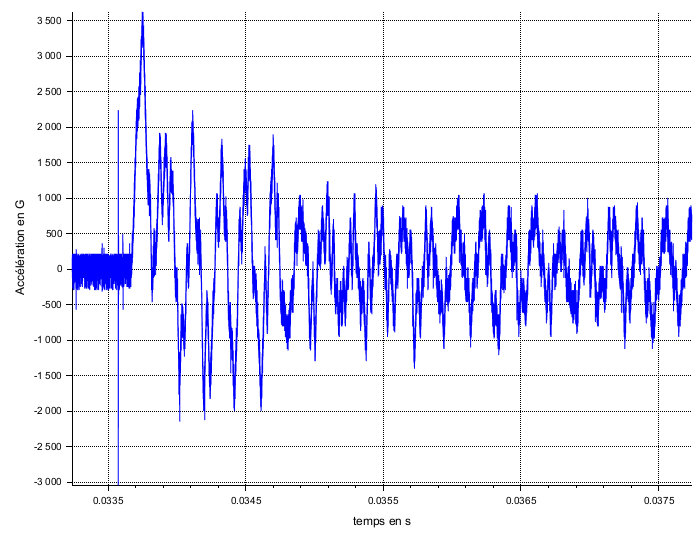Click the x-axis label 0.0375
696x535 pixels.
659,501
